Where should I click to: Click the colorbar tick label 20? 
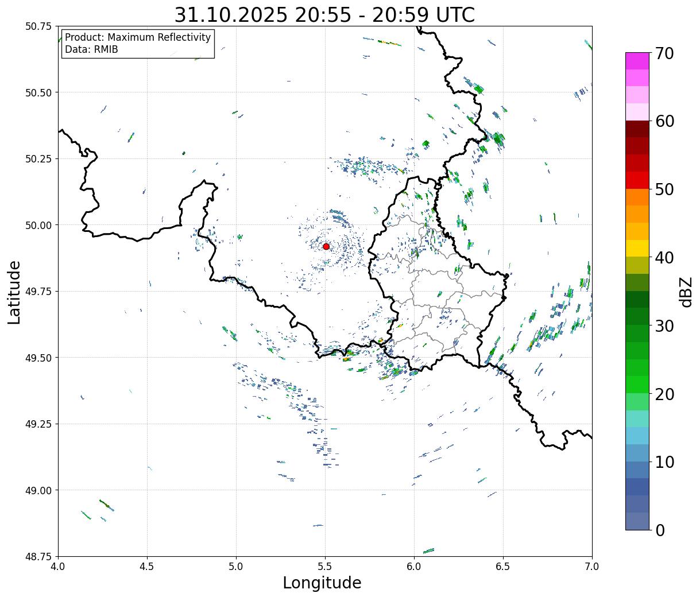(664, 394)
